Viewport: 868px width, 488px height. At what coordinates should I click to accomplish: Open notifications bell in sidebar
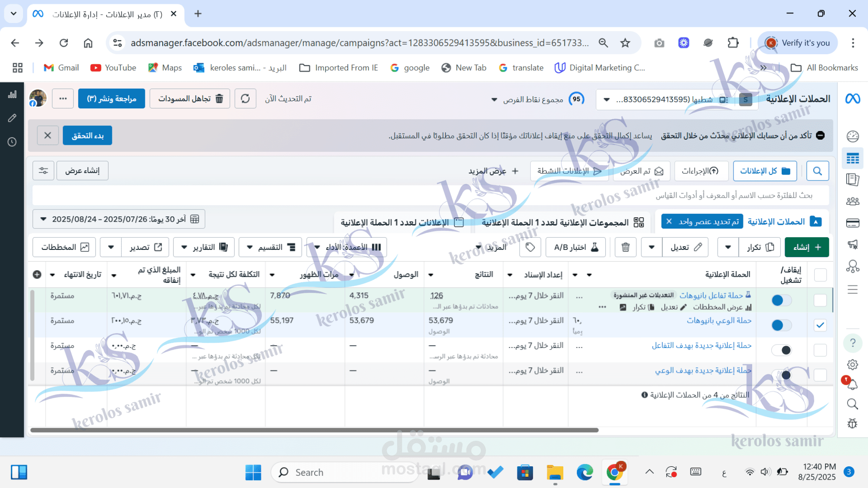pos(852,384)
